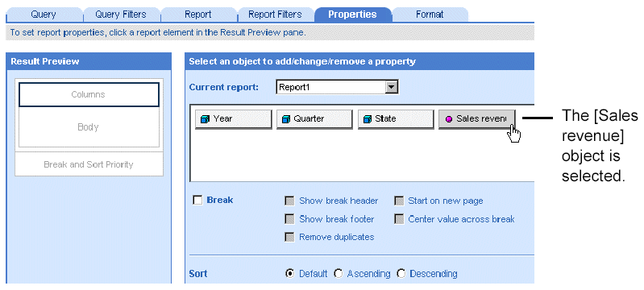The width and height of the screenshot is (644, 290).
Task: Choose Descending sort radio button
Action: click(x=401, y=274)
